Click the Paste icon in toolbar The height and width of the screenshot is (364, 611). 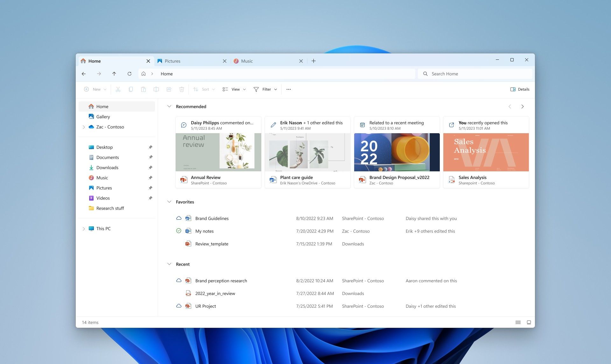(143, 89)
